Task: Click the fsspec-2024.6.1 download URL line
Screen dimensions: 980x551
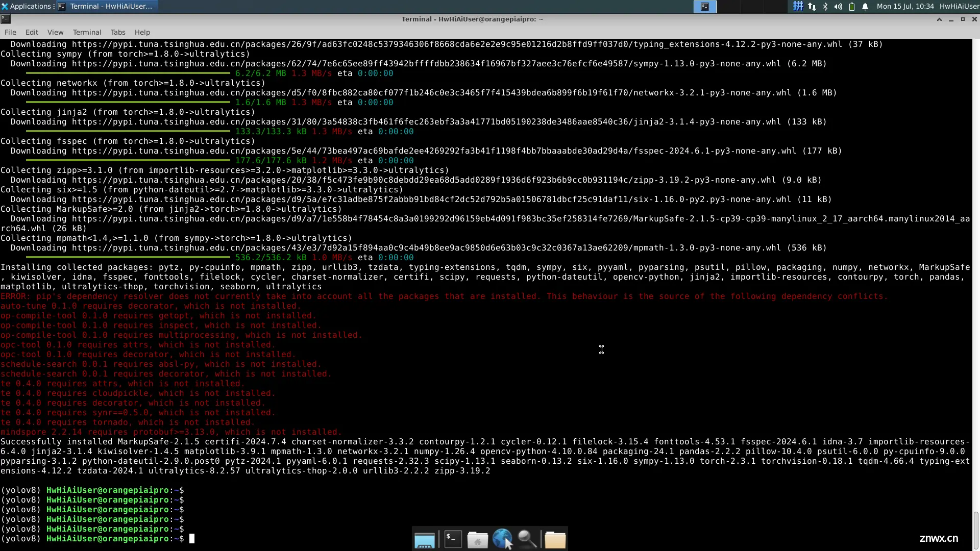Action: 426,151
